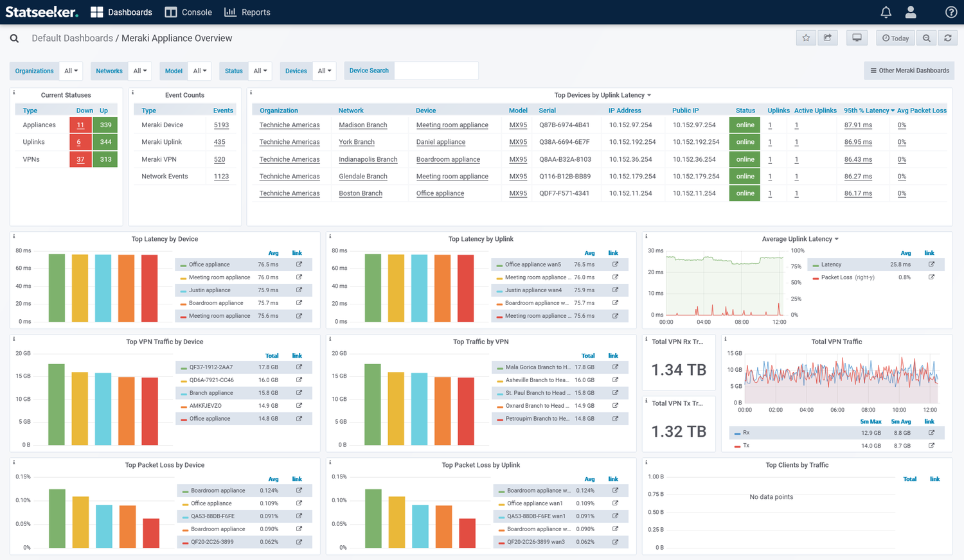Click the share dashboard icon
The width and height of the screenshot is (964, 560).
pos(828,37)
